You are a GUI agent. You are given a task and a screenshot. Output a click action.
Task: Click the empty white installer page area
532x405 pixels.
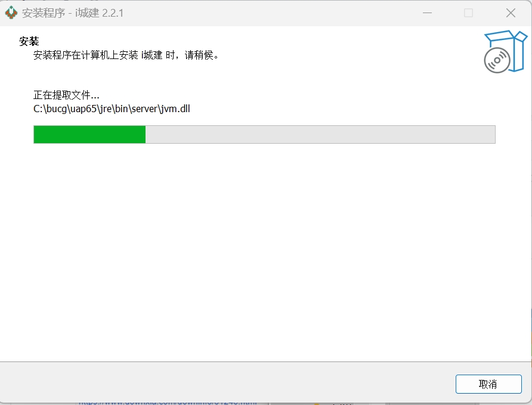pos(265,251)
